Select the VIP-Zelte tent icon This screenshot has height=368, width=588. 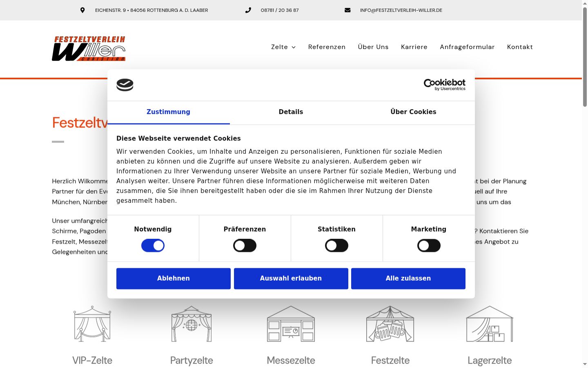coord(92,323)
